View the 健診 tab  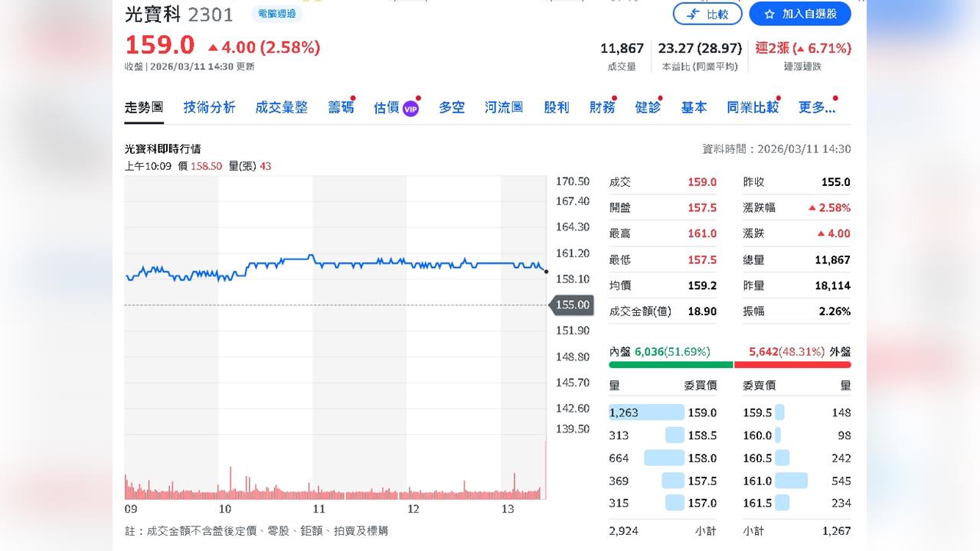(x=648, y=107)
